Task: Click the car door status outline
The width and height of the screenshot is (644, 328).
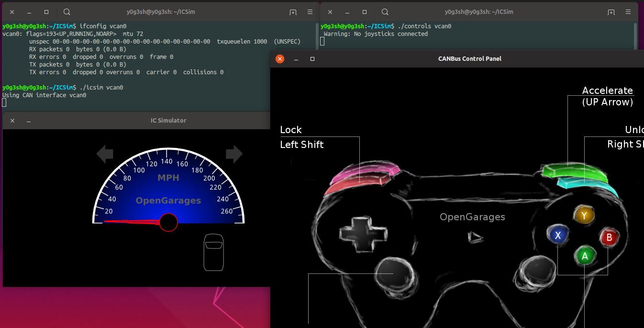Action: 213,252
